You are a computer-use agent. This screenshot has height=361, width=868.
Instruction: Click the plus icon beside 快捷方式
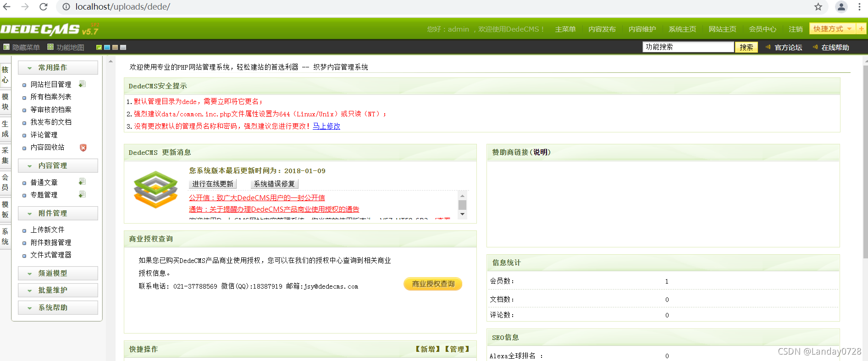pos(861,29)
